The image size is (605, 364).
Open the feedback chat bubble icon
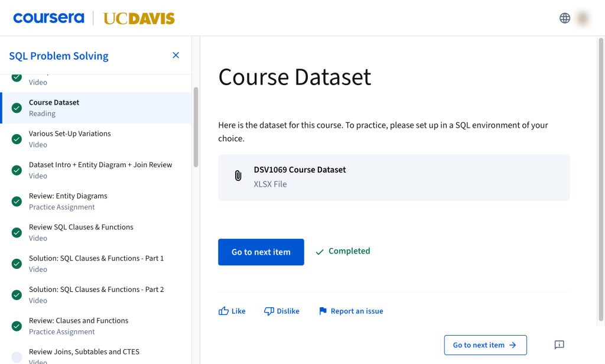[x=559, y=344]
